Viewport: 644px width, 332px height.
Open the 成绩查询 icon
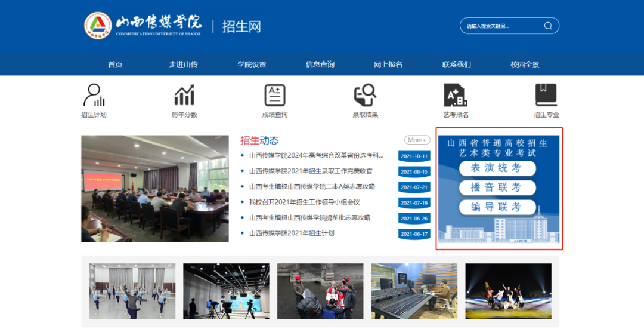275,96
